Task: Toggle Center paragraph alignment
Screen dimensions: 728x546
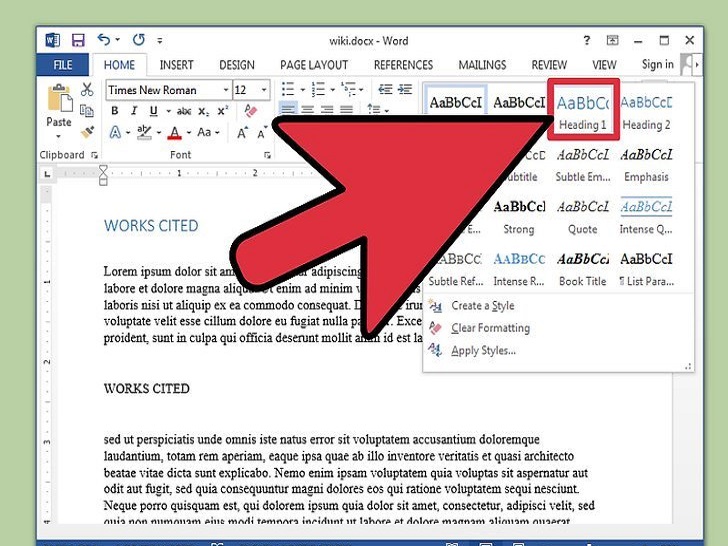Action: click(307, 110)
